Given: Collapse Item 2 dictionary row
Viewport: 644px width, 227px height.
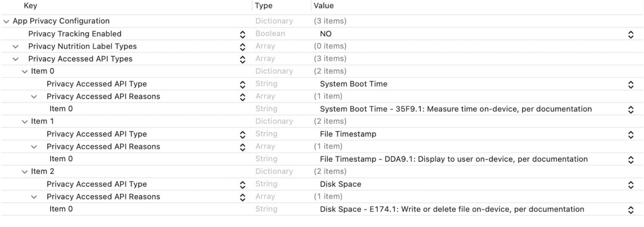Looking at the screenshot, I should (25, 172).
